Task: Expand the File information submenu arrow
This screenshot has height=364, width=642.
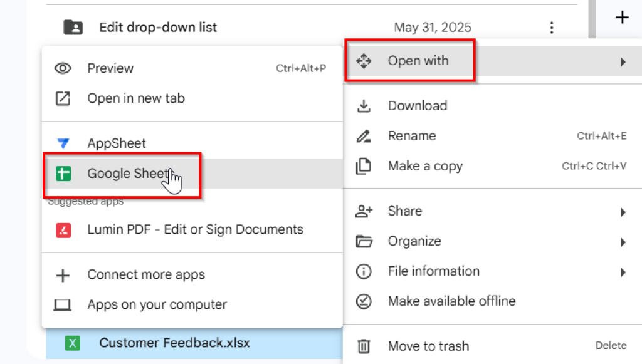Action: pos(624,272)
